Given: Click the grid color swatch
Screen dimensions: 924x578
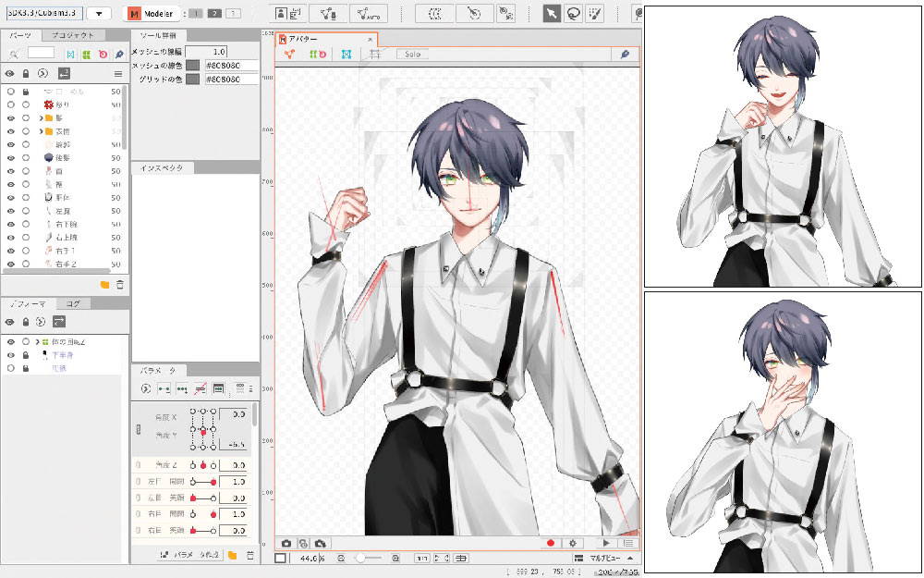Looking at the screenshot, I should pyautogui.click(x=193, y=79).
